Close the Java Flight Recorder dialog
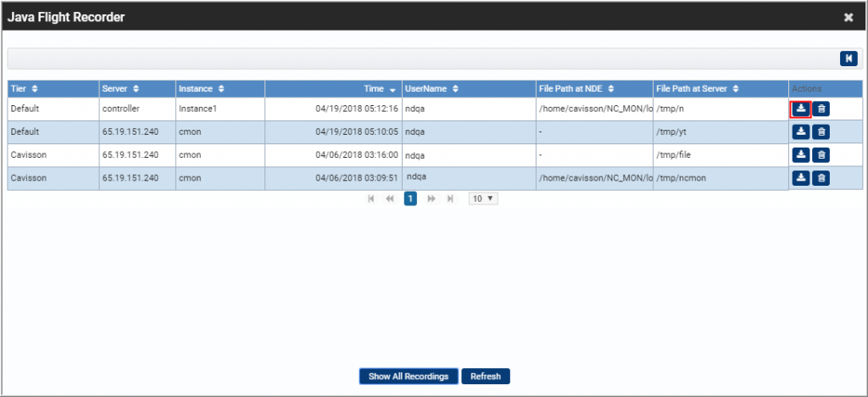The height and width of the screenshot is (397, 868). pyautogui.click(x=849, y=17)
